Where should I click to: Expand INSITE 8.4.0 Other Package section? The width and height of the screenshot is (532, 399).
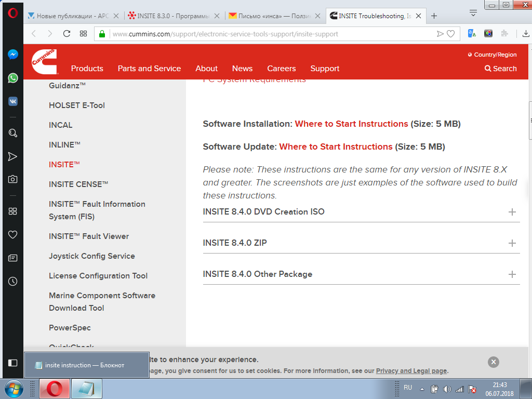pyautogui.click(x=362, y=274)
